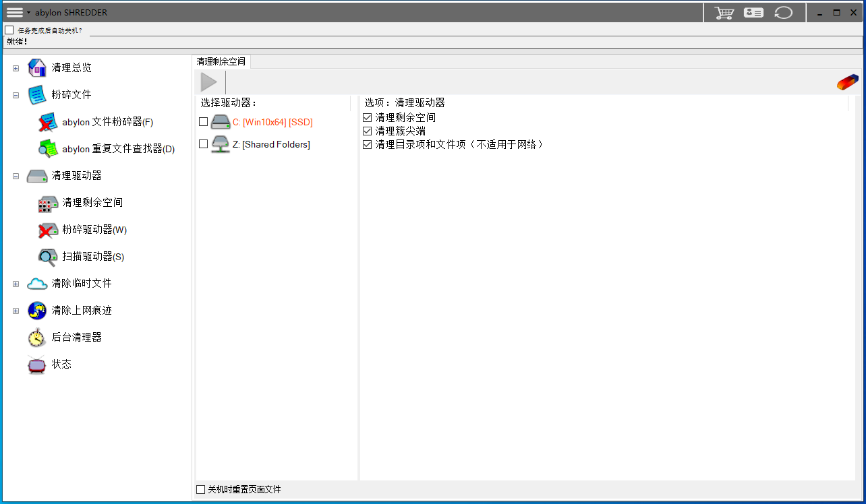The width and height of the screenshot is (866, 504).
Task: Expand the 清除临时文件 tree node
Action: click(16, 284)
